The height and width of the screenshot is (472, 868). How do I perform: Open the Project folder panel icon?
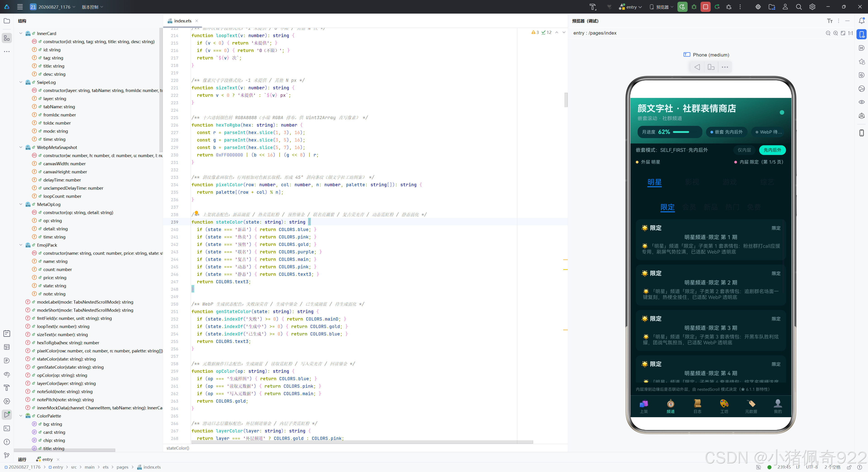(x=7, y=21)
